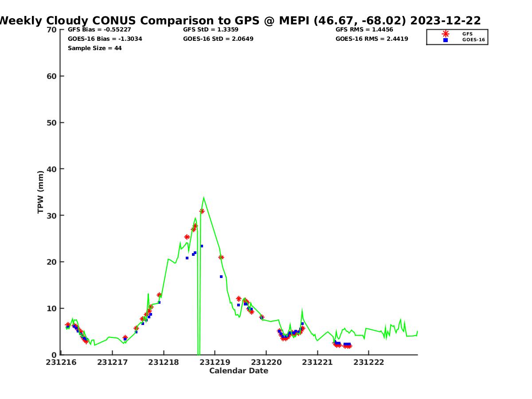This screenshot has width=532, height=399.
Task: Click the 70 y-axis tick label
Action: (52, 30)
